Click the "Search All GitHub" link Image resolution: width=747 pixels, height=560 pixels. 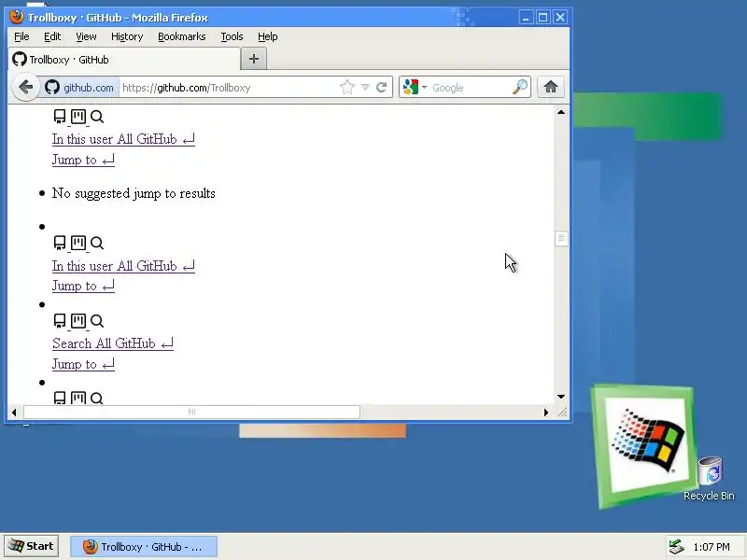(x=113, y=343)
